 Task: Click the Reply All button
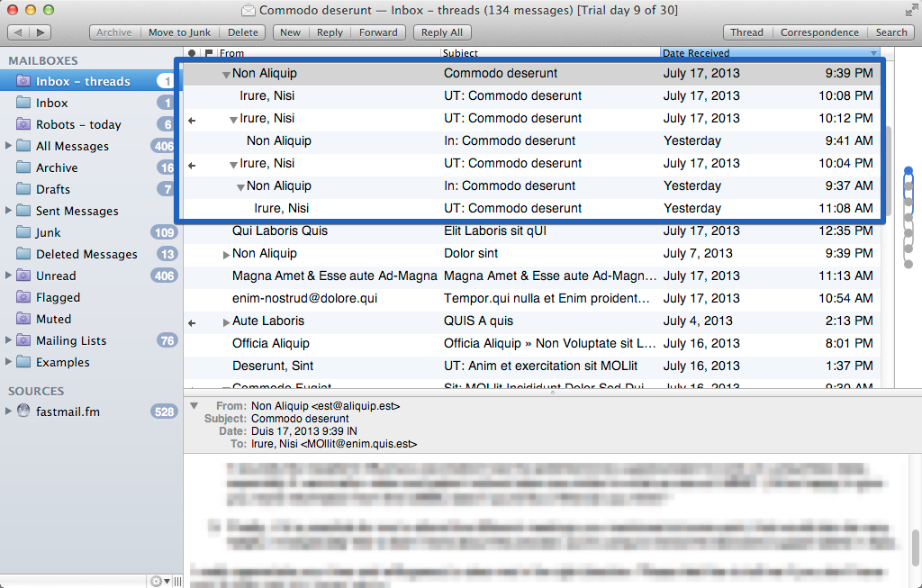tap(442, 32)
